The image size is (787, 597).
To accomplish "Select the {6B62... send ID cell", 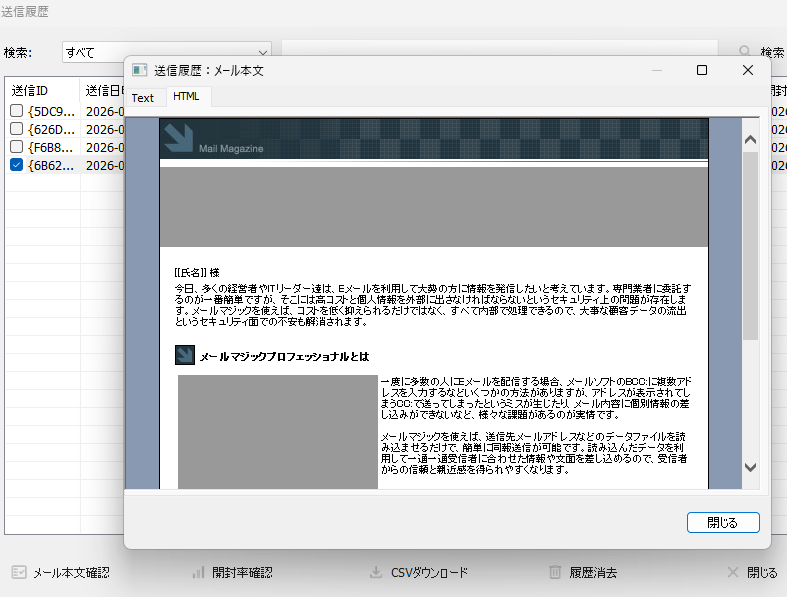I will tap(51, 166).
